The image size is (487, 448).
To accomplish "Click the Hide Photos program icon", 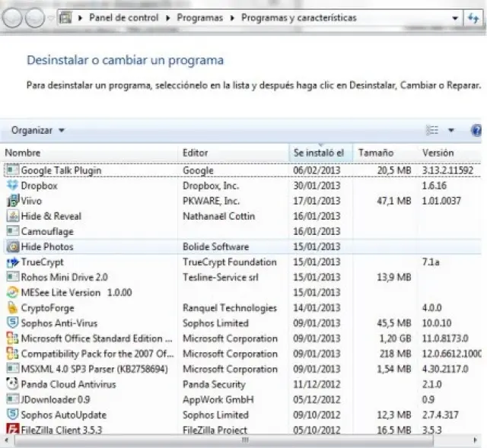I will 12,247.
